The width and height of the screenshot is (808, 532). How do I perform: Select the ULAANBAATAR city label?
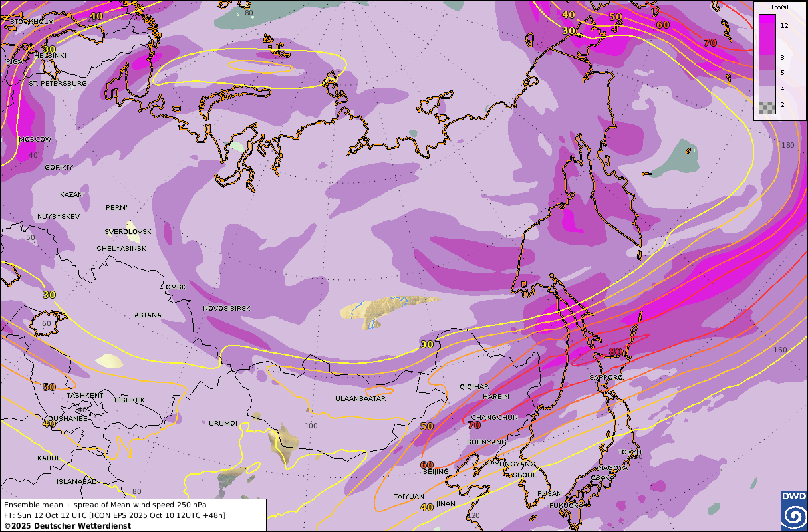362,399
